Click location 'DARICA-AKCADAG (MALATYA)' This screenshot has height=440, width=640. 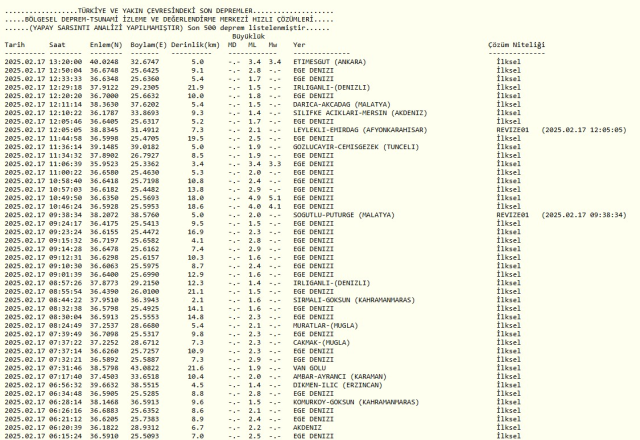click(342, 104)
